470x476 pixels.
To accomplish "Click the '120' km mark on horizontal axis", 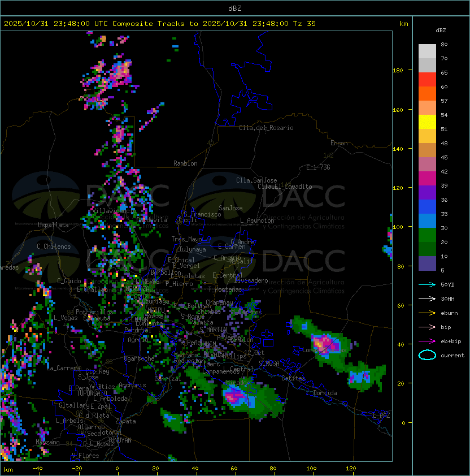I will pos(351,469).
